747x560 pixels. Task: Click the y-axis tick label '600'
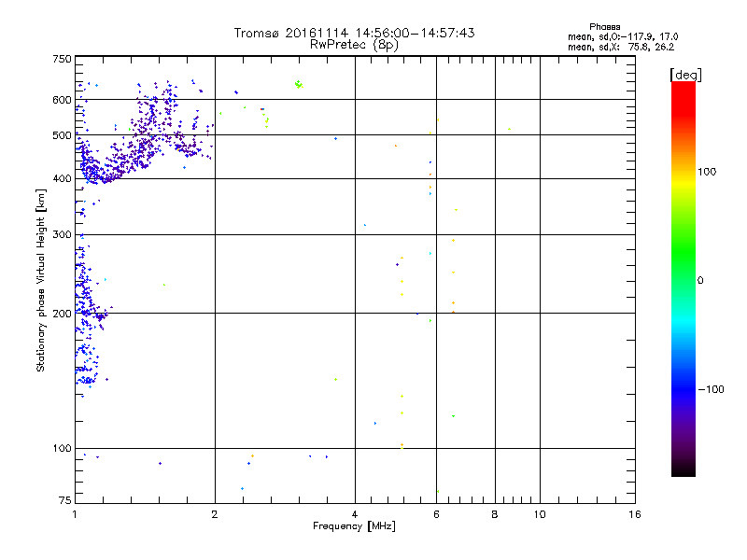click(x=62, y=100)
